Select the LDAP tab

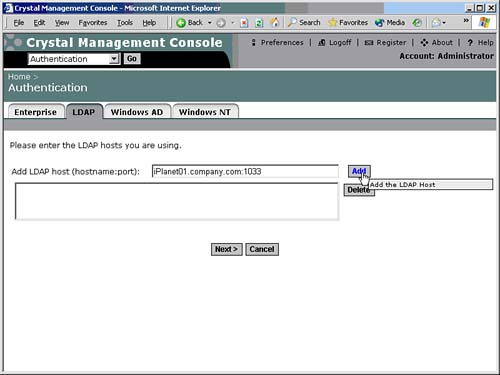84,112
